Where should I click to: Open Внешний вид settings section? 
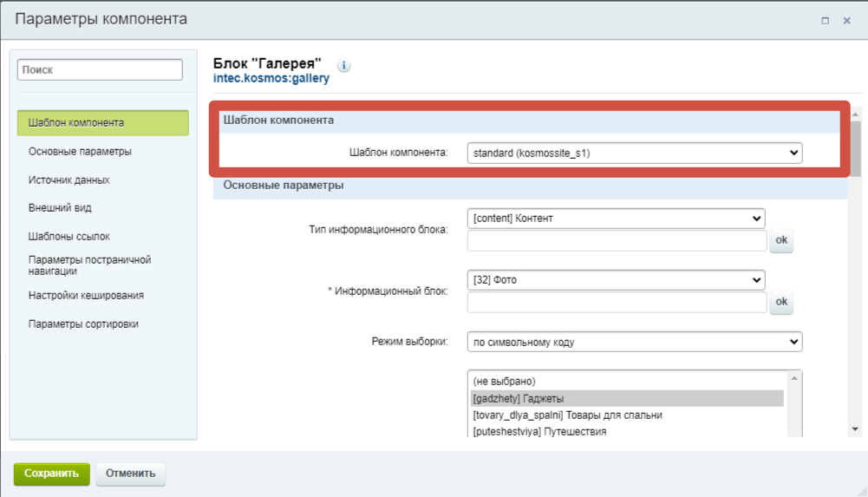coord(60,208)
